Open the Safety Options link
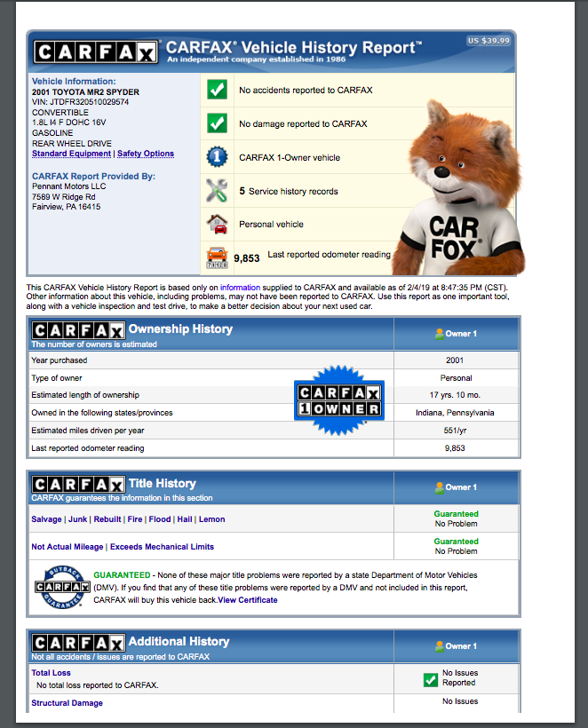 tap(146, 154)
